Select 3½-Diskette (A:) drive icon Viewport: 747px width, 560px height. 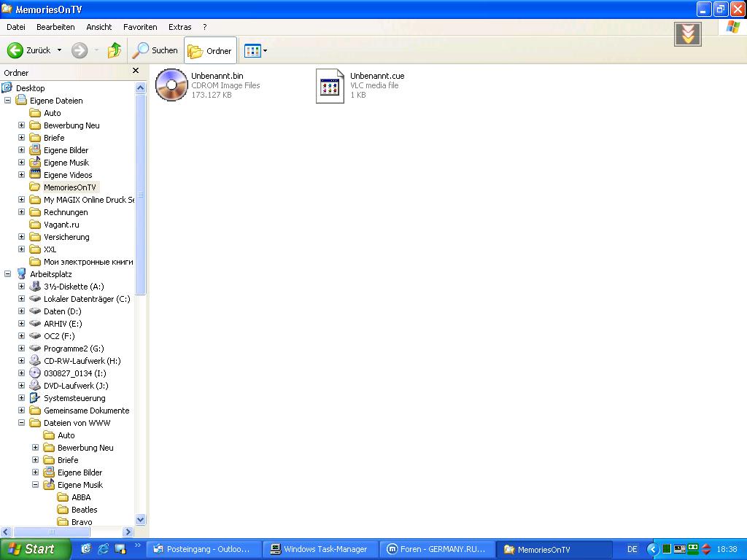coord(35,286)
